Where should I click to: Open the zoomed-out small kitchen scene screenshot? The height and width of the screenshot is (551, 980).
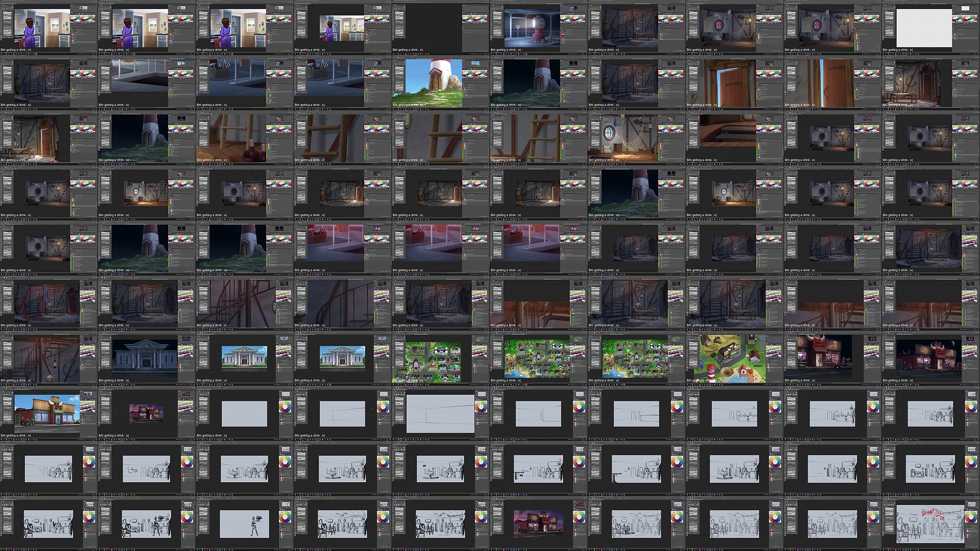coord(343,27)
